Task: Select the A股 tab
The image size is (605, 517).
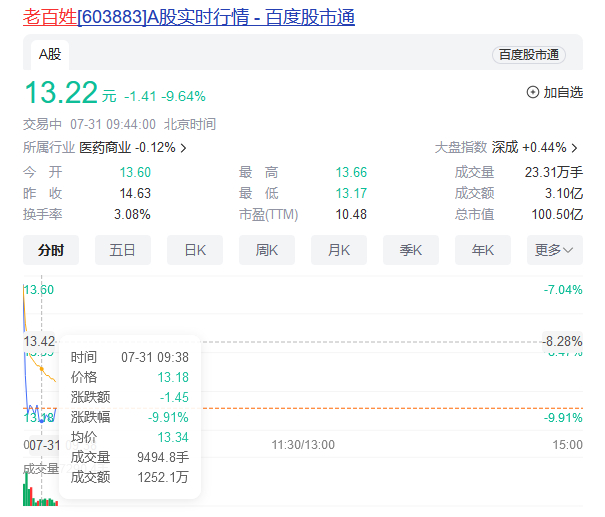Action: [50, 54]
